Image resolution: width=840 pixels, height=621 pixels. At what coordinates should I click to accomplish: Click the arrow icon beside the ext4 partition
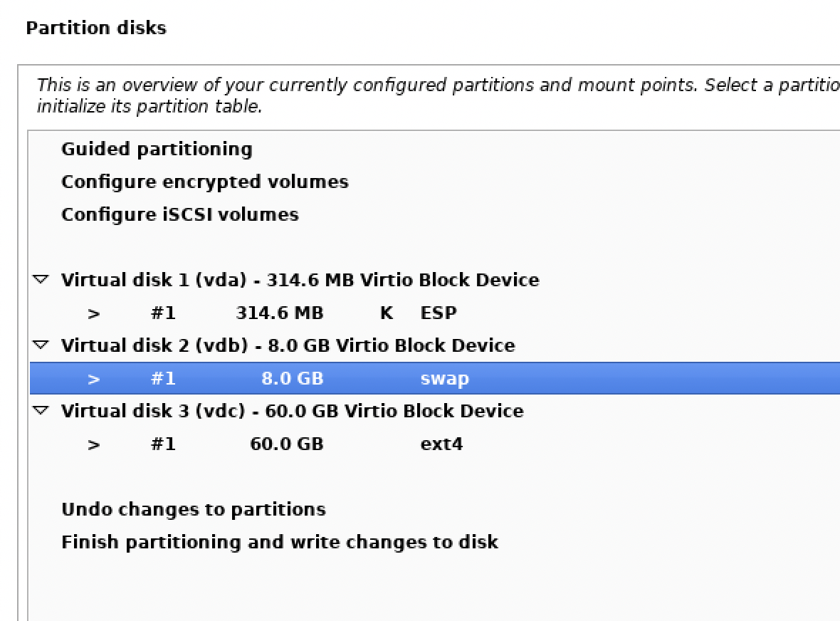[x=94, y=444]
